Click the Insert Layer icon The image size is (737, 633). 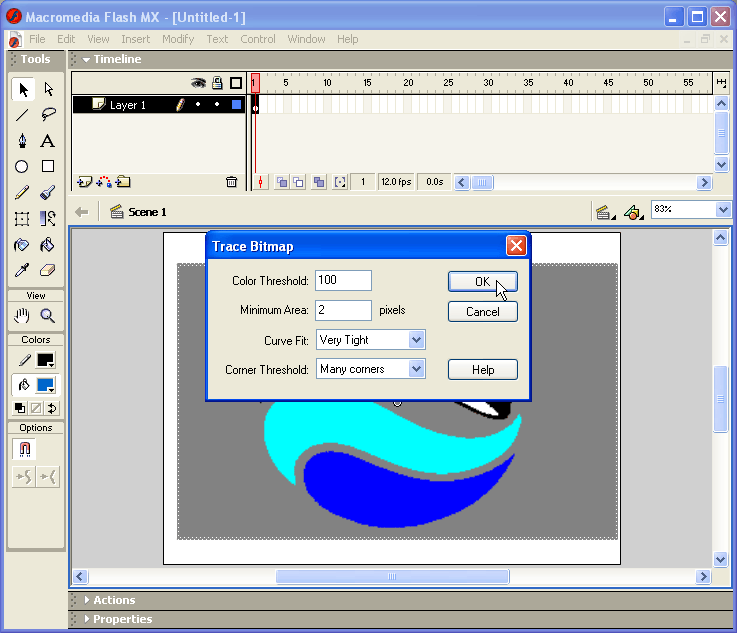click(85, 182)
